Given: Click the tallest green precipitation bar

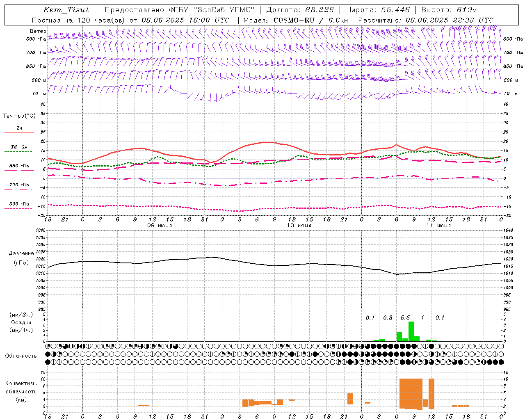Looking at the screenshot, I should click(x=411, y=331).
